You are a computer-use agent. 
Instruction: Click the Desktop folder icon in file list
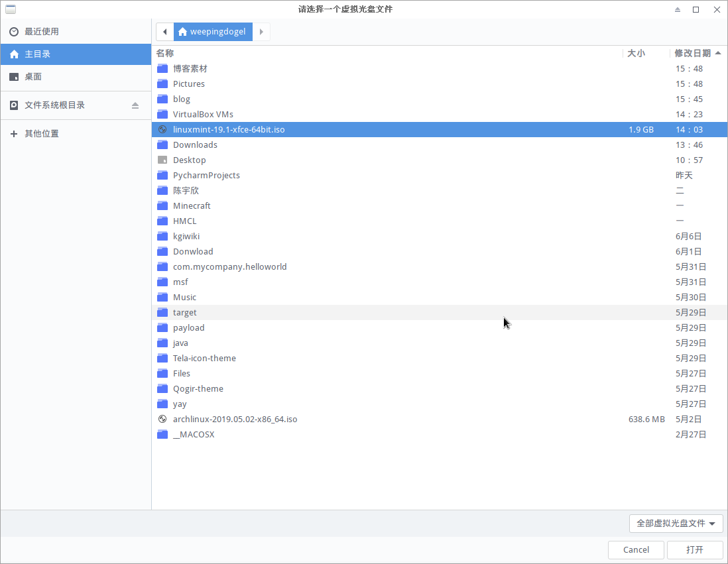pyautogui.click(x=162, y=160)
